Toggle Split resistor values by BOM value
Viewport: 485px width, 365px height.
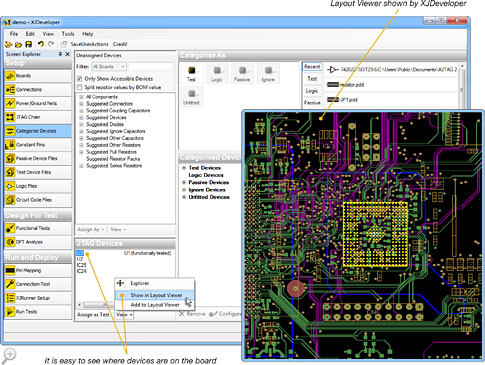[79, 87]
